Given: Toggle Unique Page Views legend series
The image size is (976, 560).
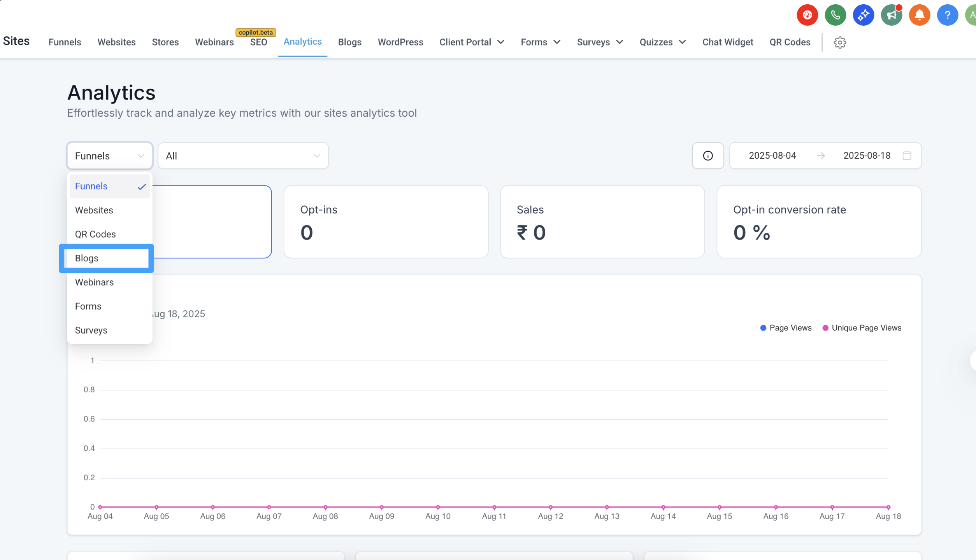Looking at the screenshot, I should pyautogui.click(x=862, y=328).
